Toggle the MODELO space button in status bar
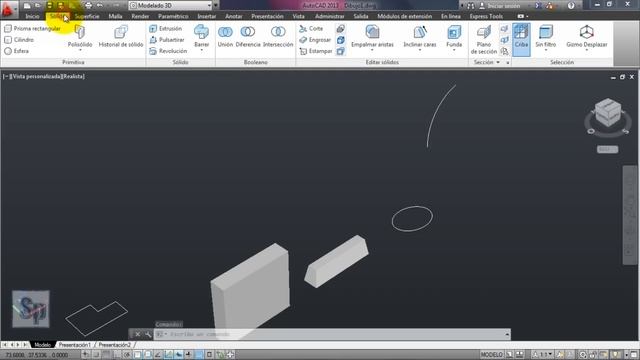 [x=491, y=354]
